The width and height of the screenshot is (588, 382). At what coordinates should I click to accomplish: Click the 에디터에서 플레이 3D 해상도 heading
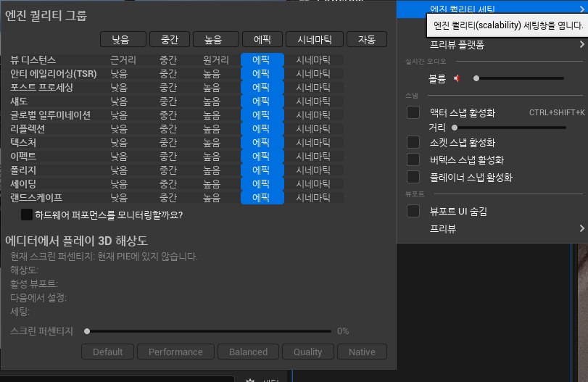coord(77,241)
